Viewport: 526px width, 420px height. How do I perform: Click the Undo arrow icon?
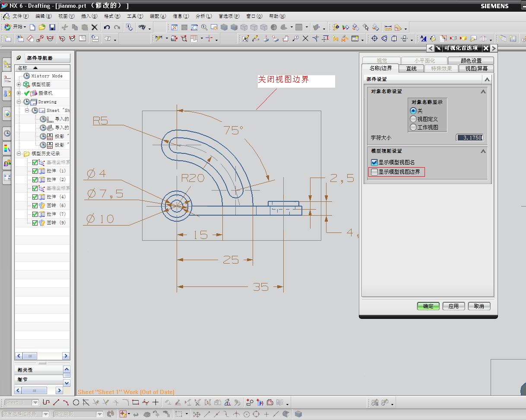[107, 27]
